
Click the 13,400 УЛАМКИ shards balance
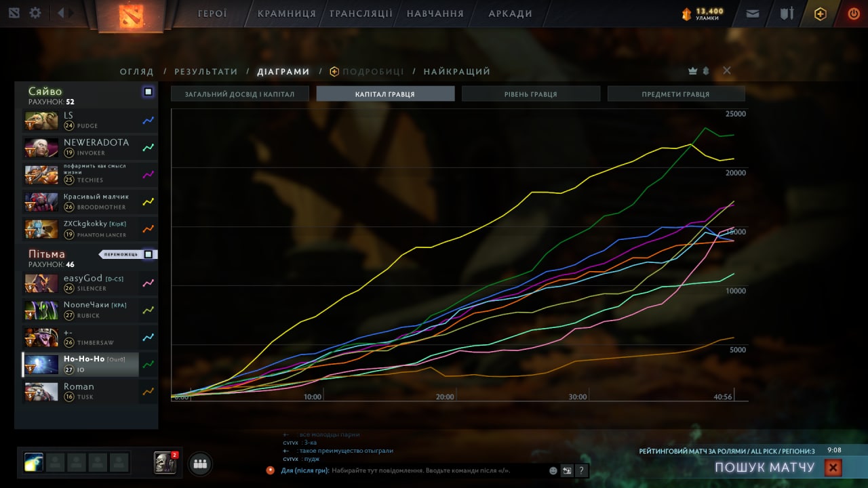[709, 14]
